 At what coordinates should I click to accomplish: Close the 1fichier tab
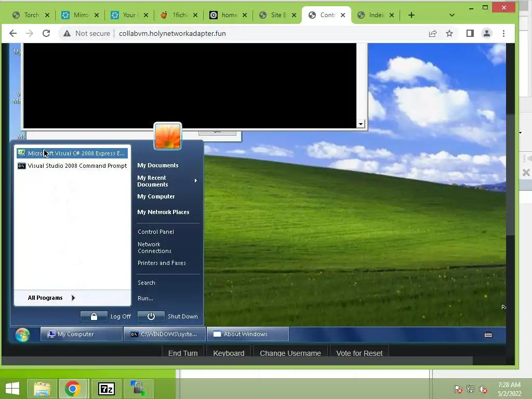[x=195, y=15]
